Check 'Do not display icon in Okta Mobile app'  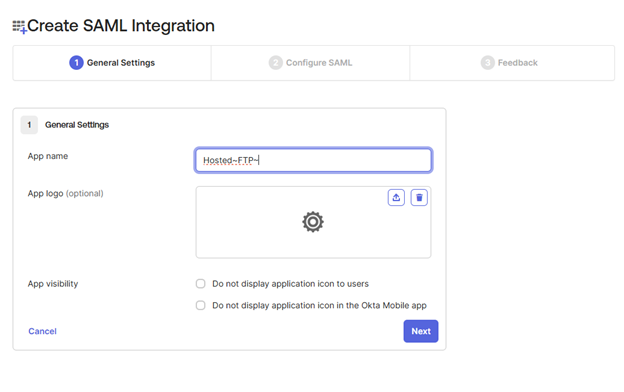pos(201,305)
